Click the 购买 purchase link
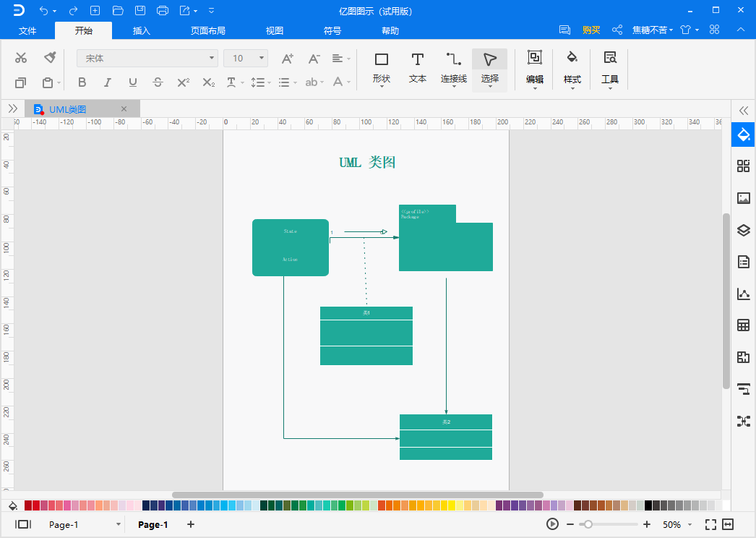 click(591, 30)
